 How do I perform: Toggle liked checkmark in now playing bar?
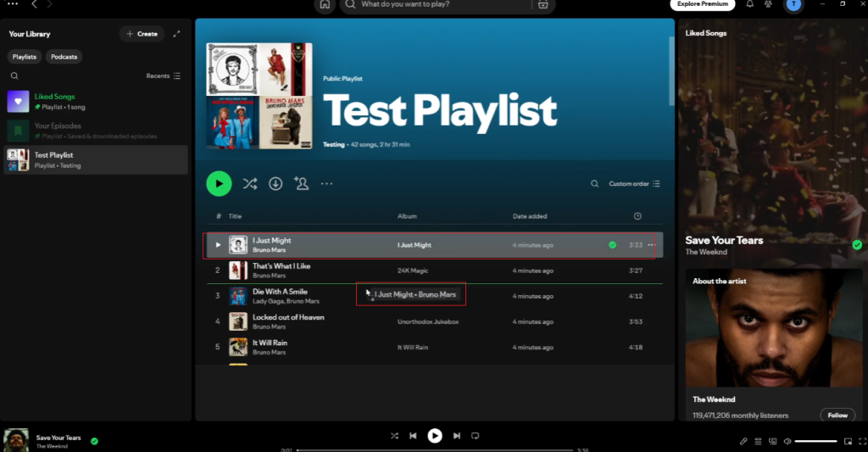click(95, 442)
